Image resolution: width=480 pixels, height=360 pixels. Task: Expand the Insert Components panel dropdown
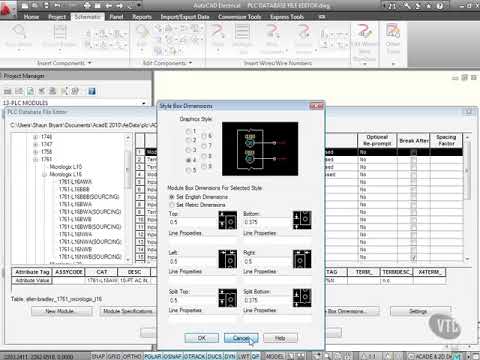(x=90, y=63)
